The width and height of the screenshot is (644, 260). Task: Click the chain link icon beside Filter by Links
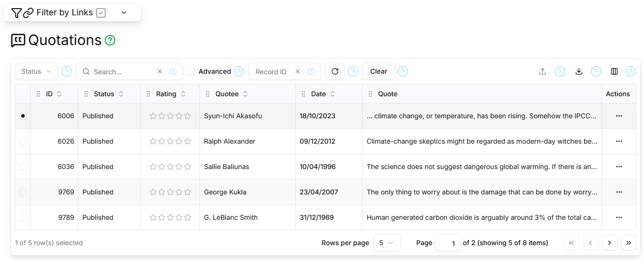tap(28, 13)
